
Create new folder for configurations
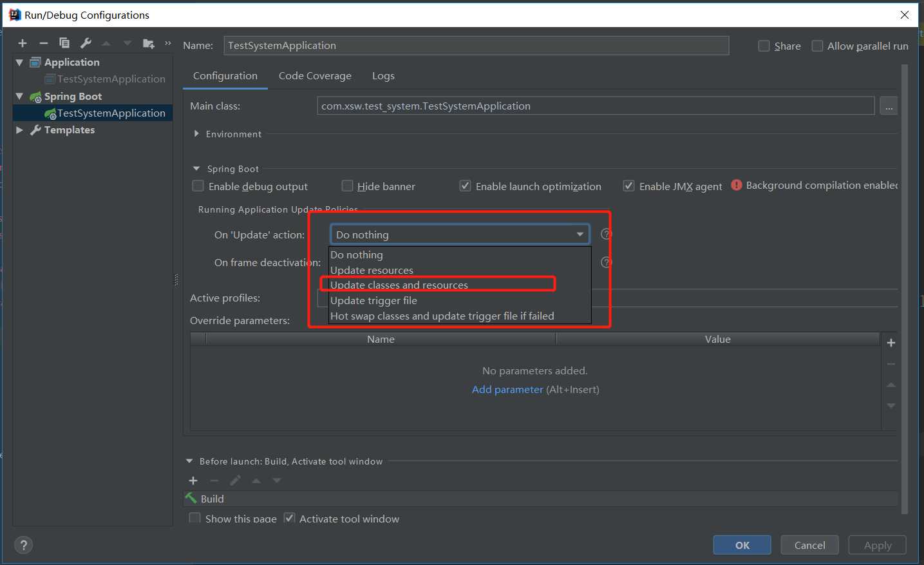[x=149, y=43]
